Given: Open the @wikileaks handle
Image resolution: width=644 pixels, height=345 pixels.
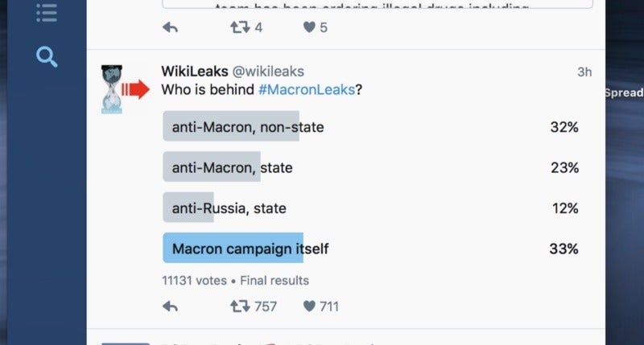Looking at the screenshot, I should tap(268, 72).
